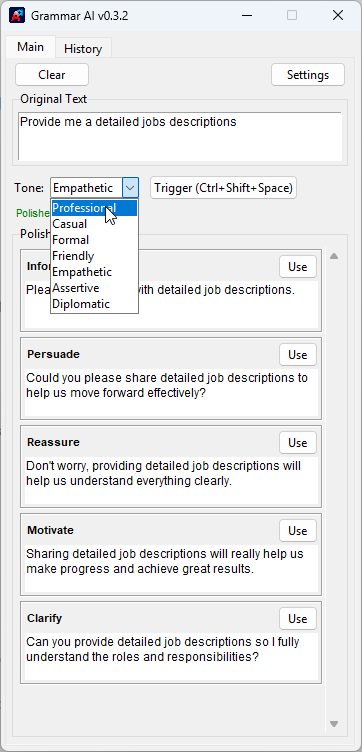Image resolution: width=362 pixels, height=752 pixels.
Task: Click Trigger (Ctrl+Shift+Space) button
Action: click(x=223, y=188)
